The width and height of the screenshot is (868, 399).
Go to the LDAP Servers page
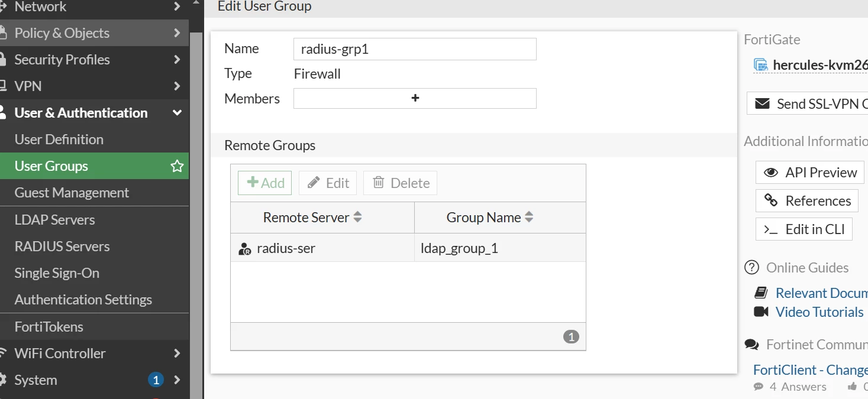[54, 220]
